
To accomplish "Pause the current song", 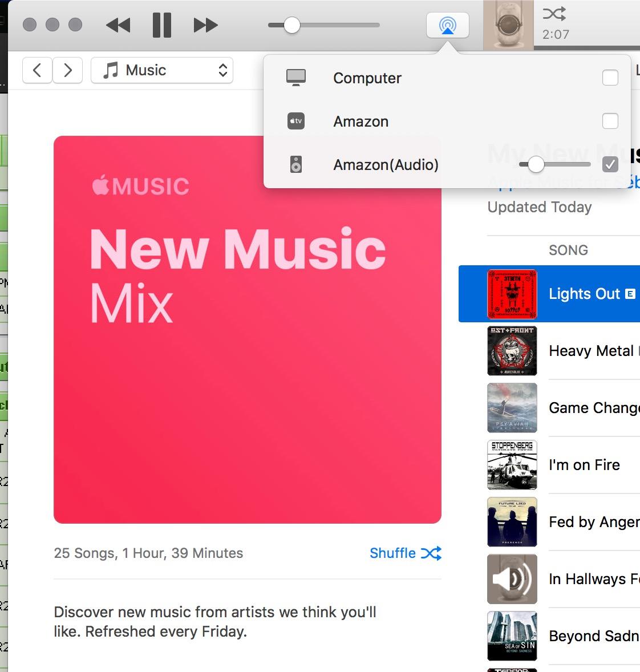I will pos(162,25).
